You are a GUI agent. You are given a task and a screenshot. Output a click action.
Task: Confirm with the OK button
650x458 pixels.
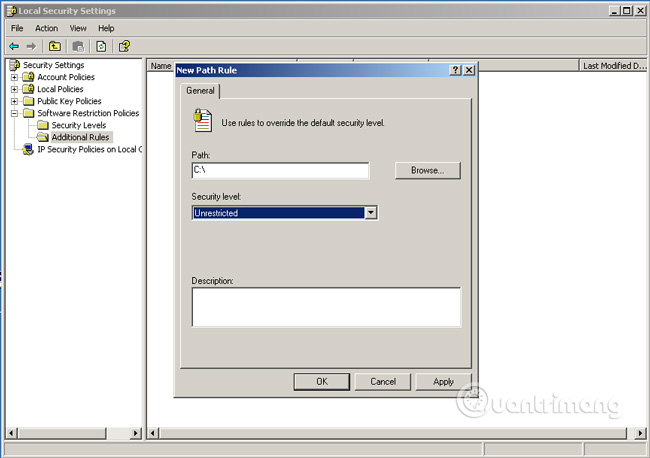point(322,381)
